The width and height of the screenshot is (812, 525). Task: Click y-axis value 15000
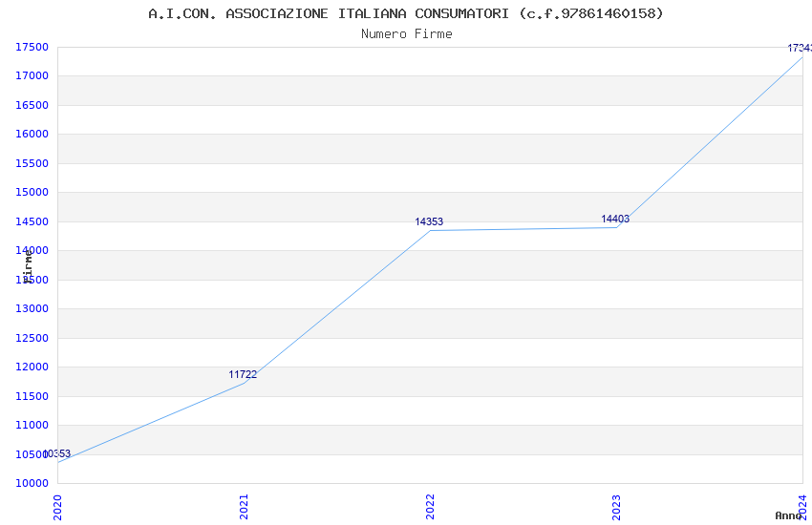point(32,192)
